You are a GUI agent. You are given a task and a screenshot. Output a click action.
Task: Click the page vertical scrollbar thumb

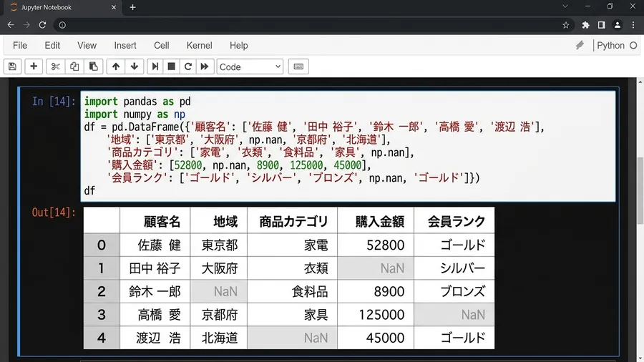[640, 191]
